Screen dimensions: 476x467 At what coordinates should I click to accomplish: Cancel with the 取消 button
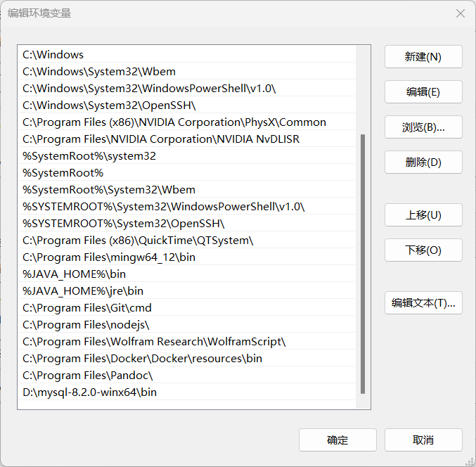423,440
